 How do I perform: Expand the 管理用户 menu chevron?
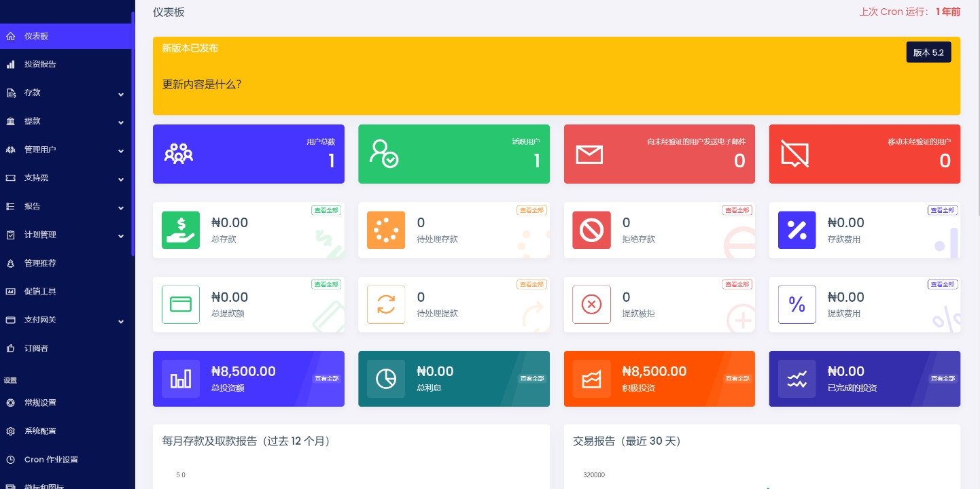120,151
